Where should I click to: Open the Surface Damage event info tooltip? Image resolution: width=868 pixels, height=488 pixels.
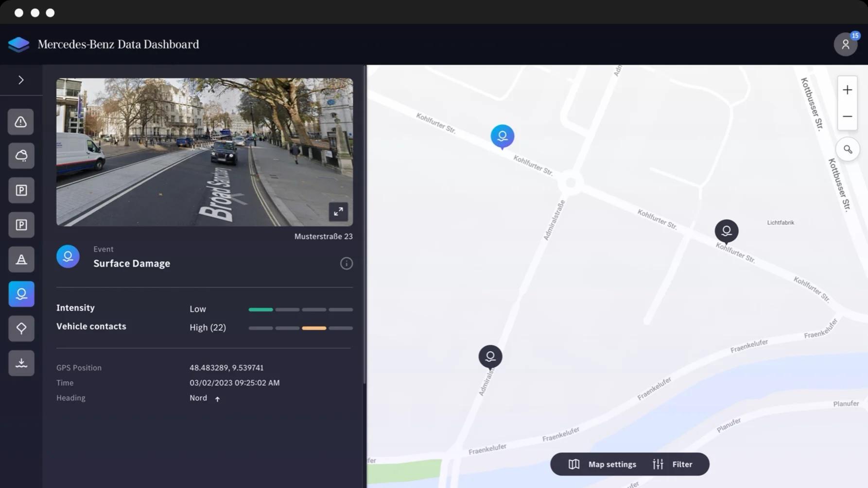(346, 263)
